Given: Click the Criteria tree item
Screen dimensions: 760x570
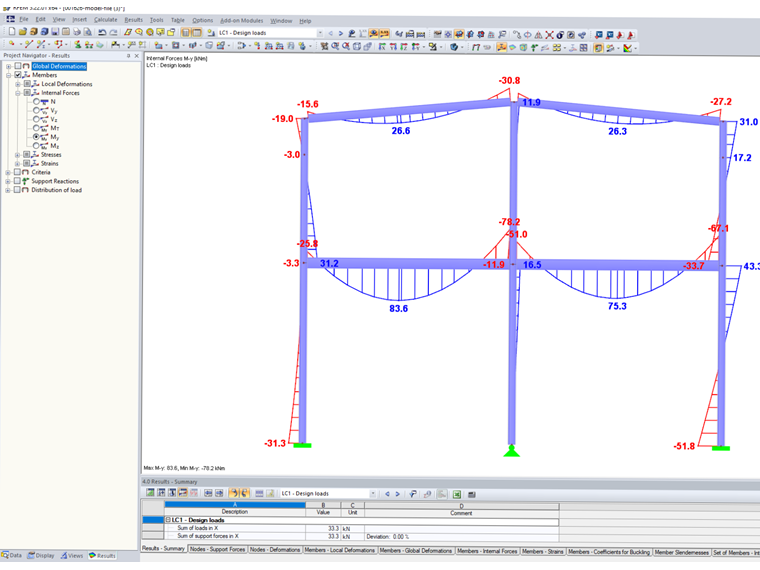Looking at the screenshot, I should click(x=41, y=172).
